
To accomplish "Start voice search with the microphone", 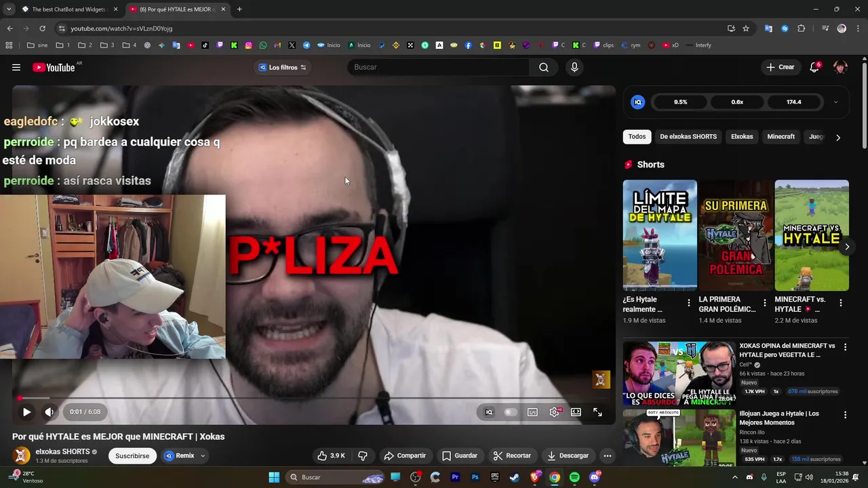I will pyautogui.click(x=574, y=67).
